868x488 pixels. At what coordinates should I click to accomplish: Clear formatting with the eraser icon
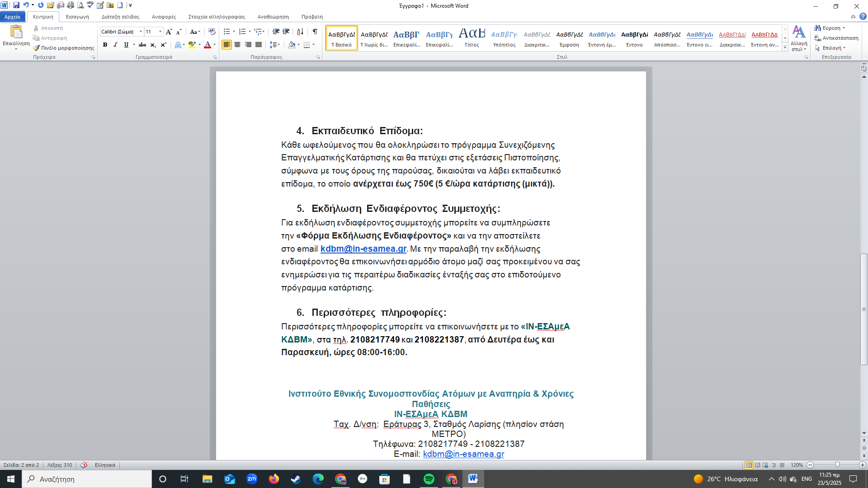click(212, 32)
